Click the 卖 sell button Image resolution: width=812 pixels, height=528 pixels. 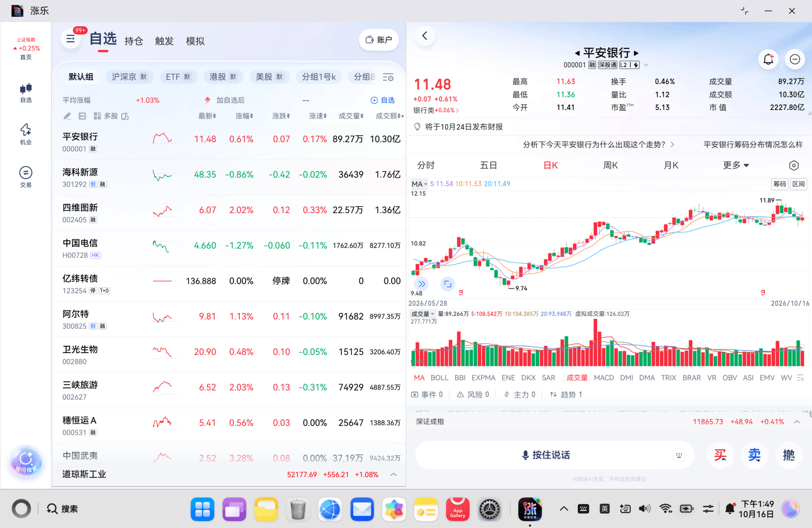(x=754, y=455)
